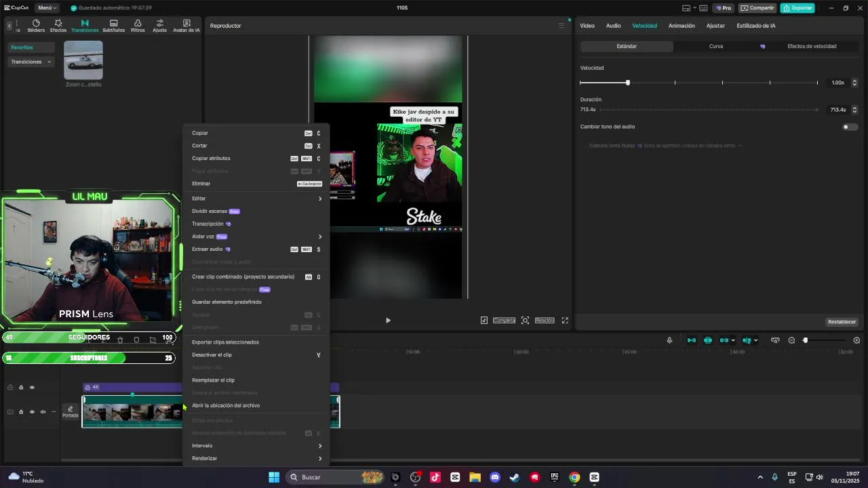Zoom out timeline with minus icon

click(x=791, y=340)
